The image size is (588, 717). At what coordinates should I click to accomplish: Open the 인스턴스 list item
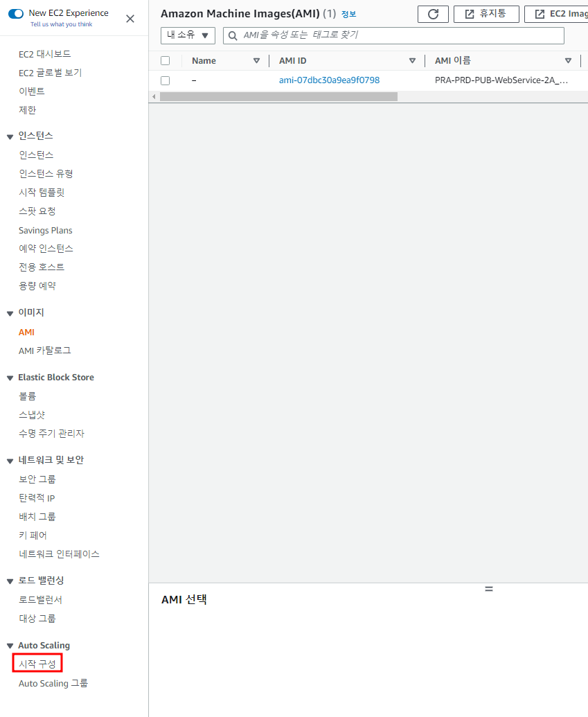[36, 154]
